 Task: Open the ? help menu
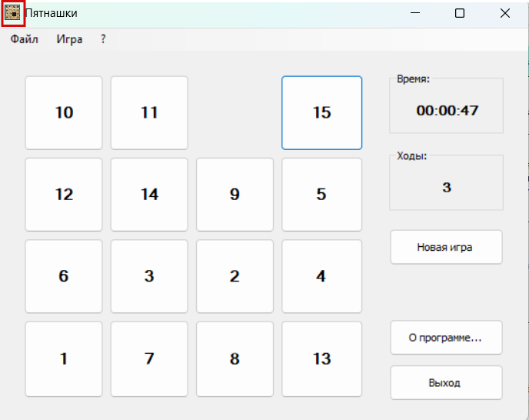[103, 39]
